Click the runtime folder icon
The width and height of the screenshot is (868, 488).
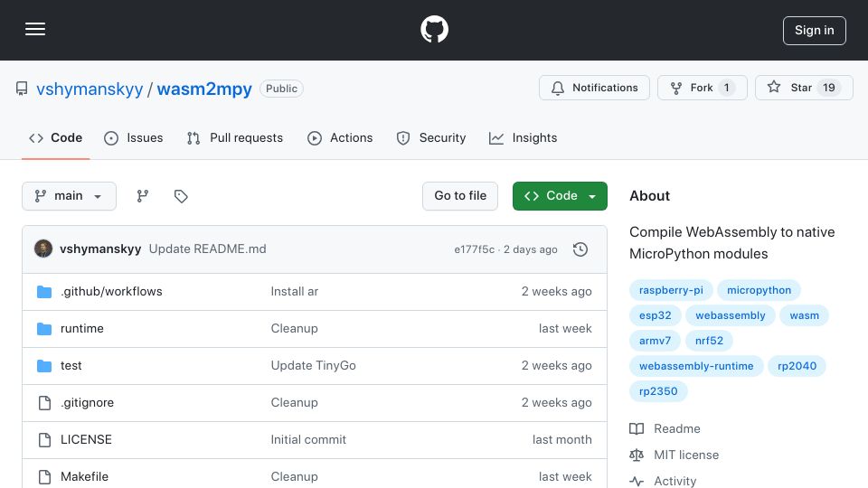[44, 329]
